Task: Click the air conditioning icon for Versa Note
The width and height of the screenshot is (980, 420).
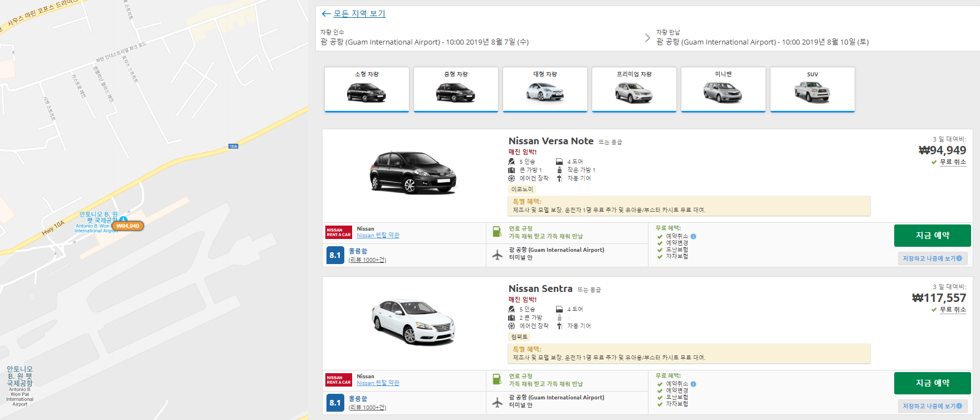Action: pyautogui.click(x=511, y=178)
